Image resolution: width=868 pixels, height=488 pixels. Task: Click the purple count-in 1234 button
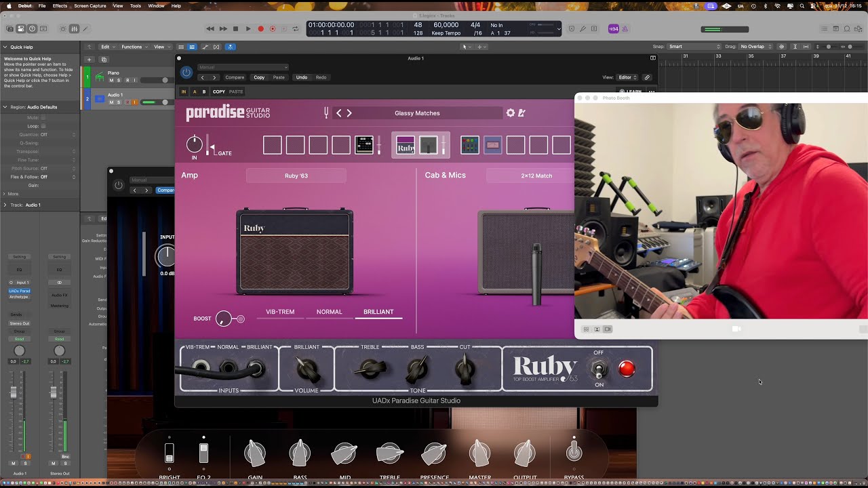[613, 29]
